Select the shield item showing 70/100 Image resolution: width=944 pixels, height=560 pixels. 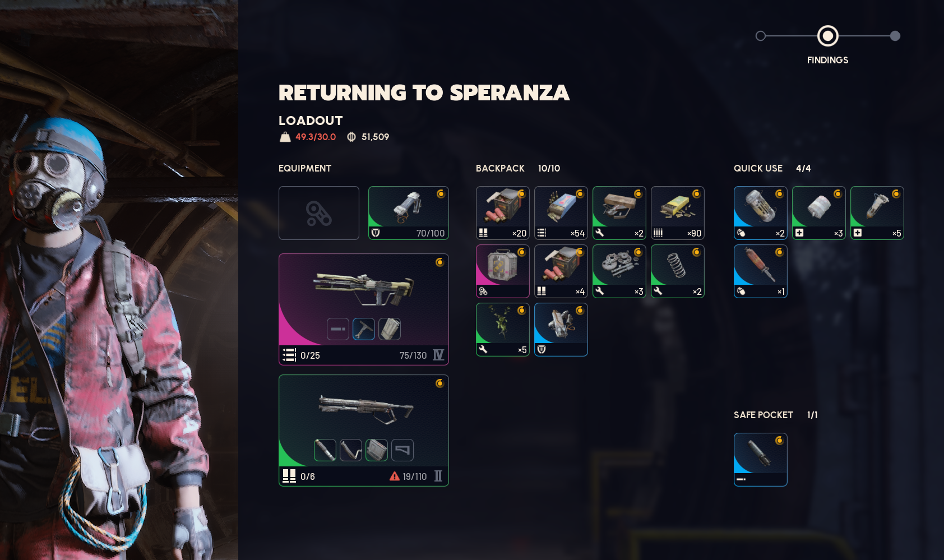pos(408,213)
